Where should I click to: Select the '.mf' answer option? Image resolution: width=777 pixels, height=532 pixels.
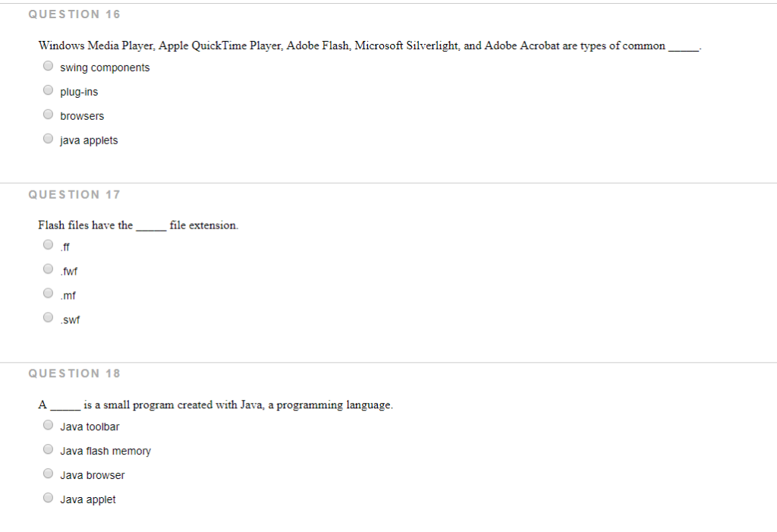tap(48, 293)
